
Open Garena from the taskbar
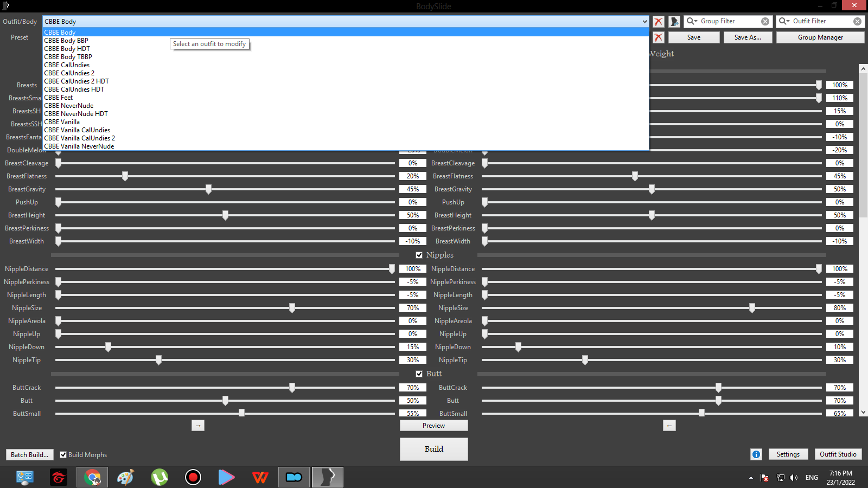pos(59,477)
